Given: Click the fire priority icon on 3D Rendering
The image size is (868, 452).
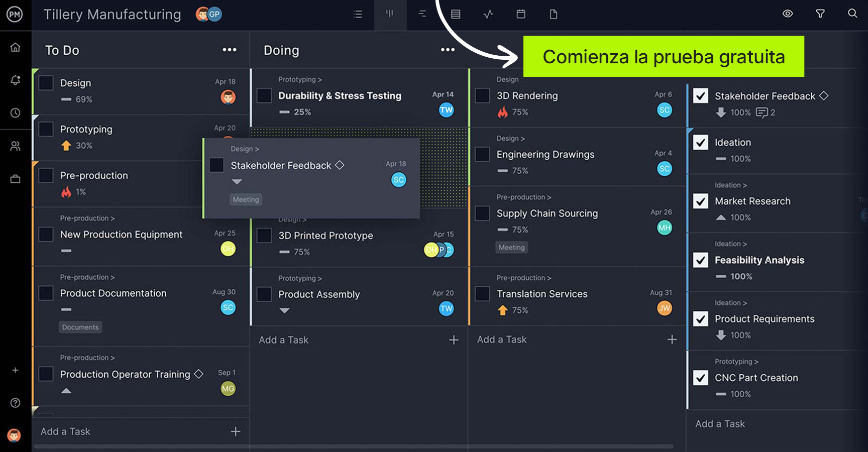Looking at the screenshot, I should coord(503,112).
